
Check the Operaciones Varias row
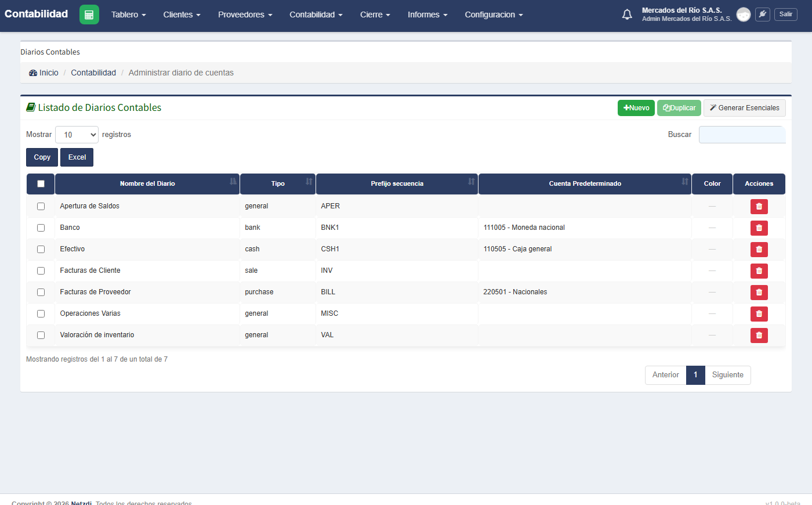[x=41, y=313]
